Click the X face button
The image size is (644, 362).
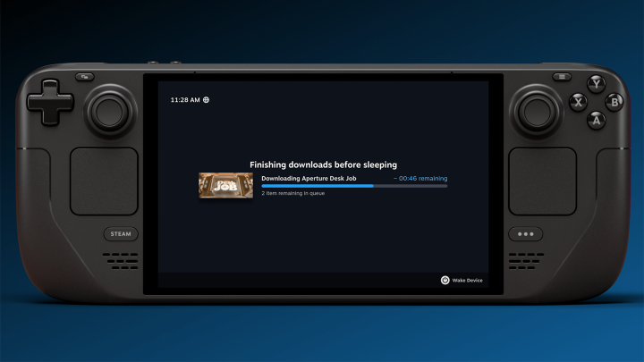[578, 102]
